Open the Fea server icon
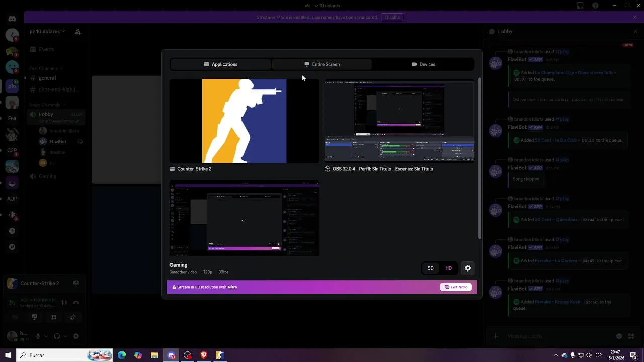The height and width of the screenshot is (362, 644). 12,119
